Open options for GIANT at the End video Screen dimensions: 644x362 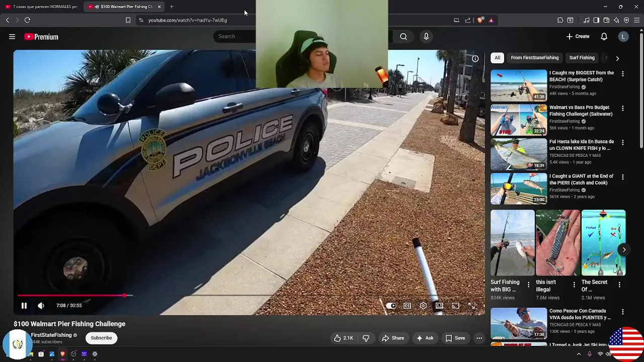click(622, 177)
